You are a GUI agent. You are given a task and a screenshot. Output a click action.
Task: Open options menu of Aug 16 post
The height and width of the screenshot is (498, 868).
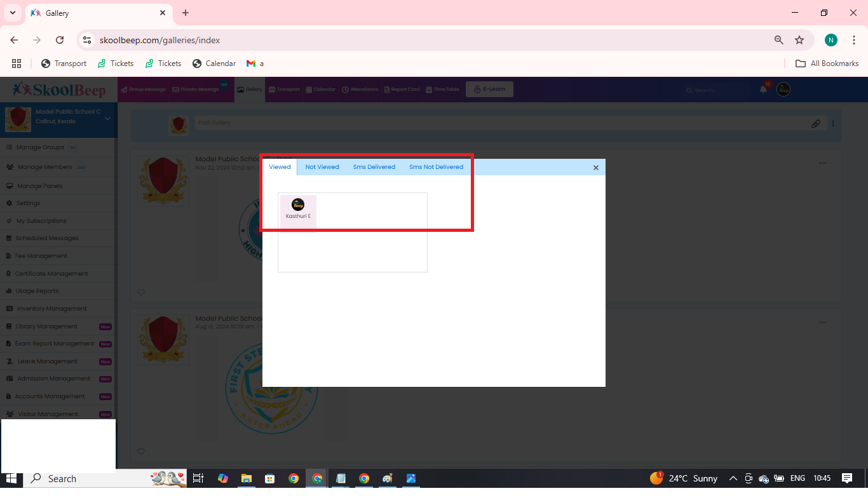pyautogui.click(x=823, y=322)
